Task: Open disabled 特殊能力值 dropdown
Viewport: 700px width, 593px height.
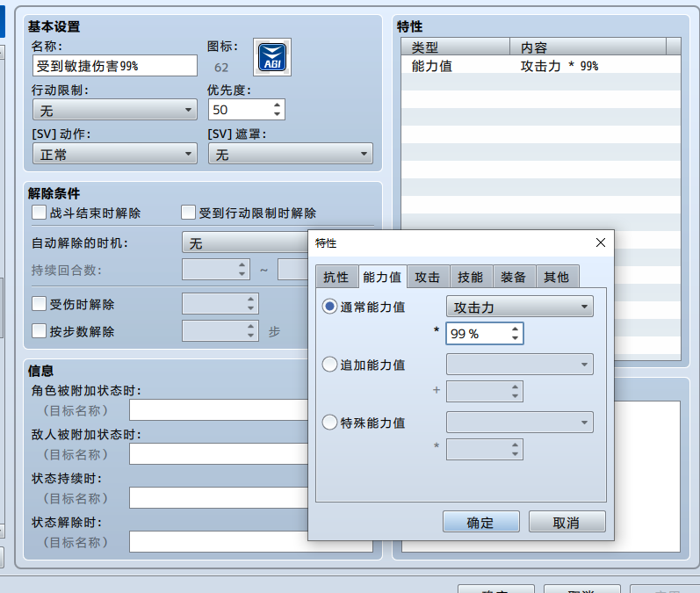Action: click(520, 422)
